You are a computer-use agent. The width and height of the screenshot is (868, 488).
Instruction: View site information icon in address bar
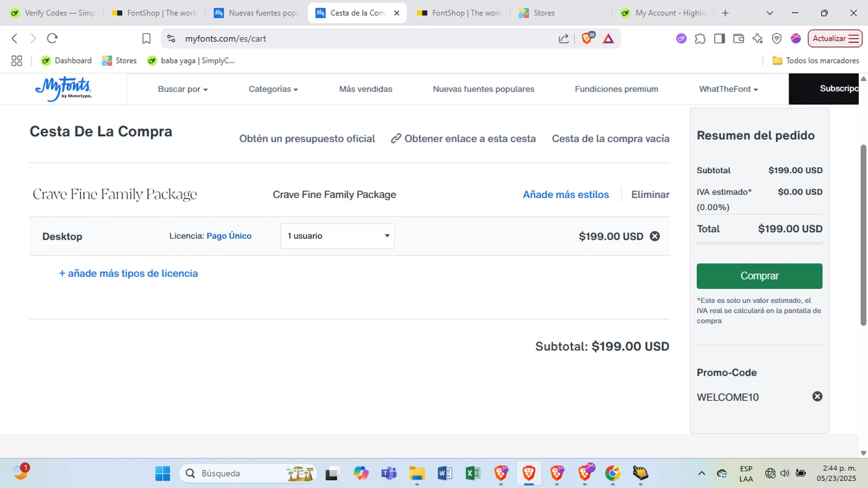[x=171, y=39]
